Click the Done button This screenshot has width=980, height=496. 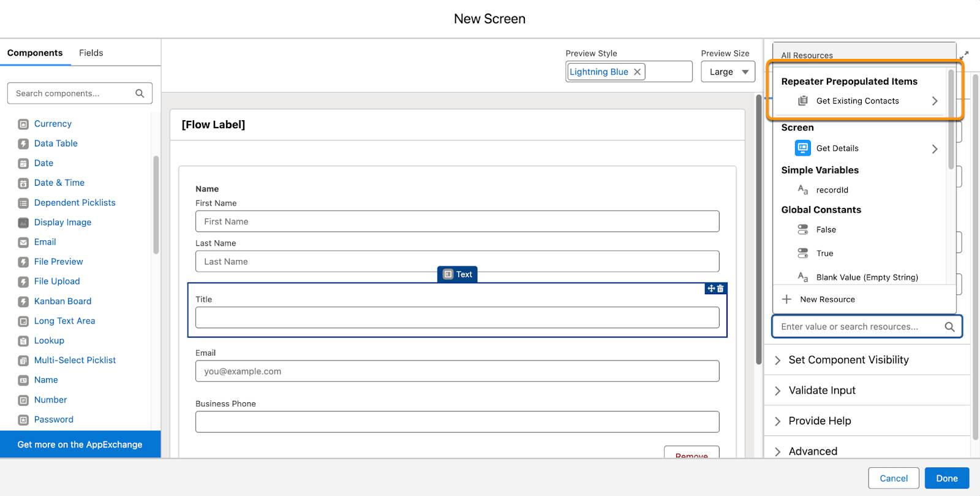pyautogui.click(x=947, y=478)
